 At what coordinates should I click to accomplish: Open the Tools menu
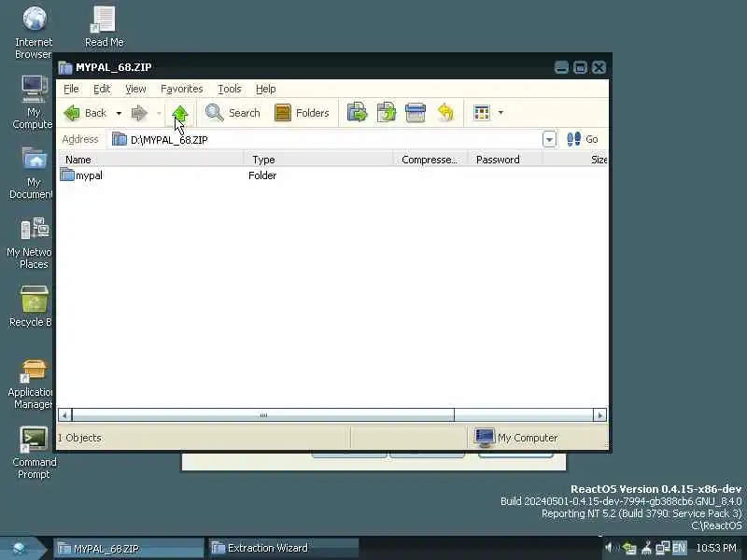230,89
